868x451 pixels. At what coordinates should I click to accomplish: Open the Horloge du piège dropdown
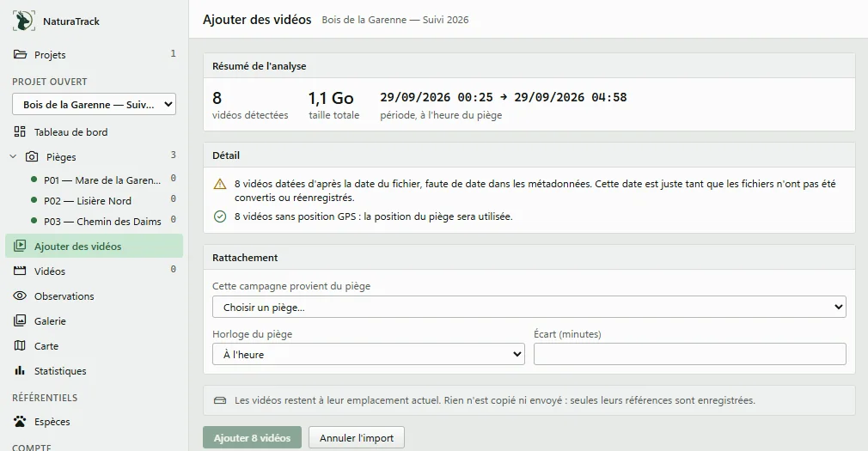pyautogui.click(x=369, y=354)
